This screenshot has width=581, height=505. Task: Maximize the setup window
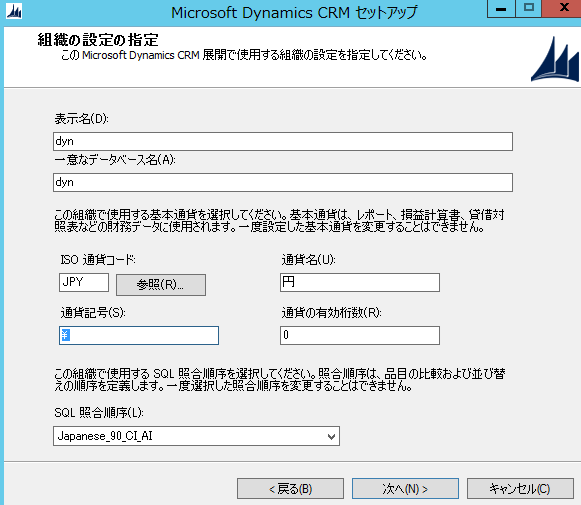coord(528,9)
